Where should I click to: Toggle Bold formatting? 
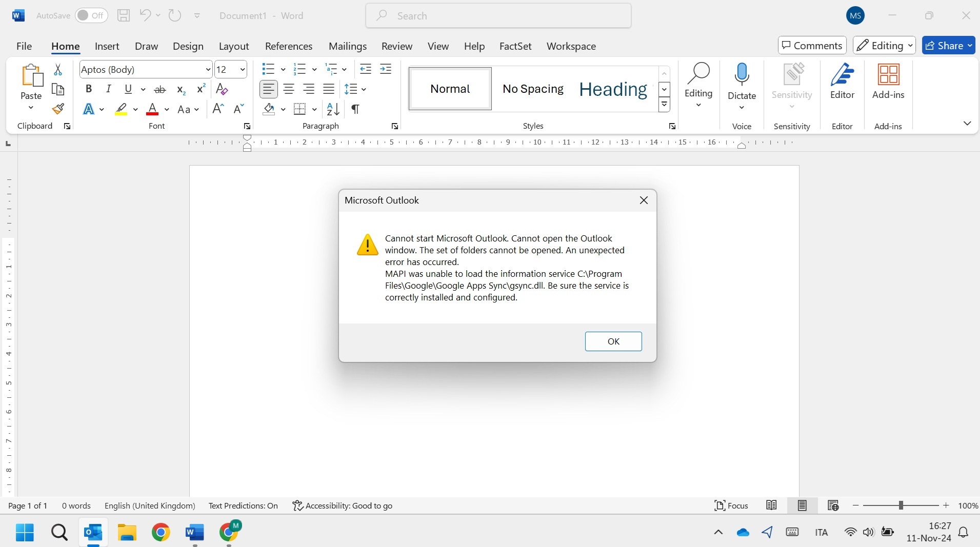[x=89, y=89]
